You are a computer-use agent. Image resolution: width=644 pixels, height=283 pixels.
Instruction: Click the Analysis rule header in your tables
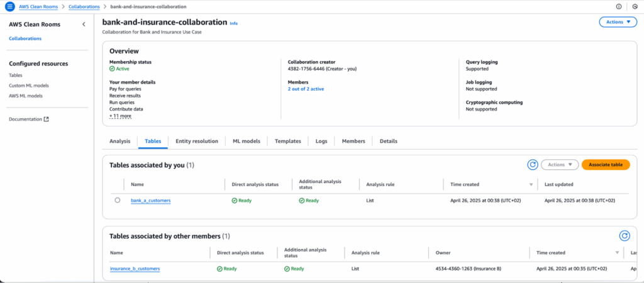380,185
